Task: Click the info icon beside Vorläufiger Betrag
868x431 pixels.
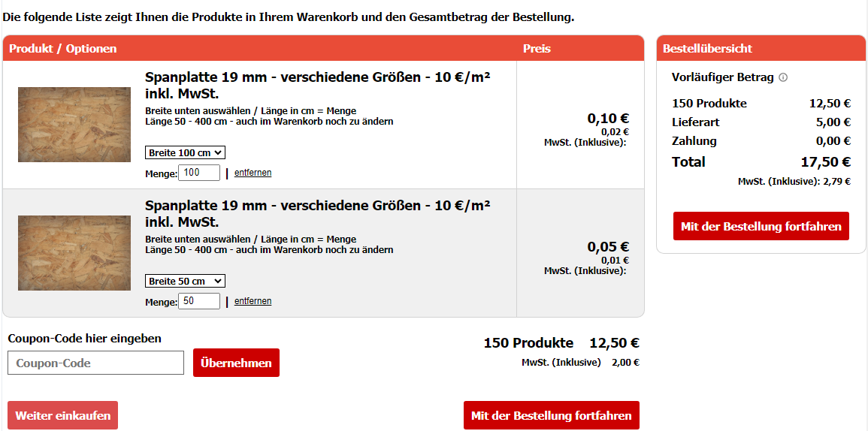Action: point(783,77)
